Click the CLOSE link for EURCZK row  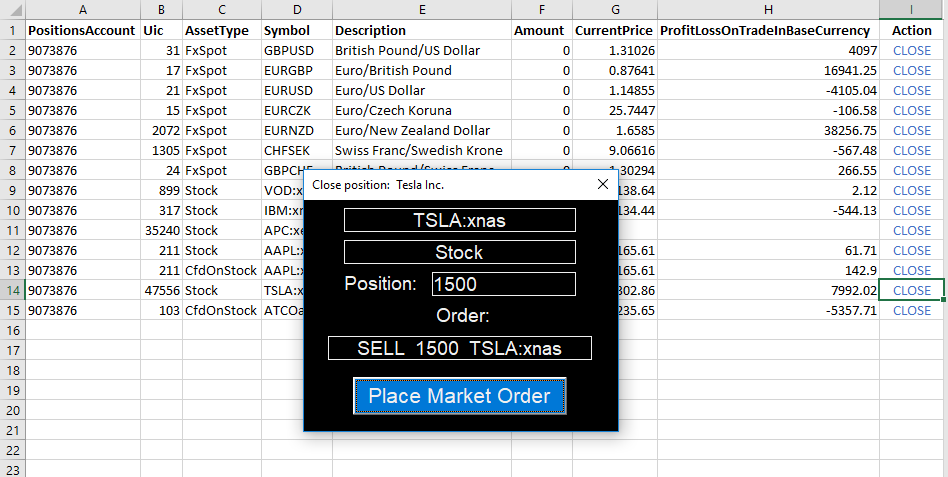pos(911,110)
